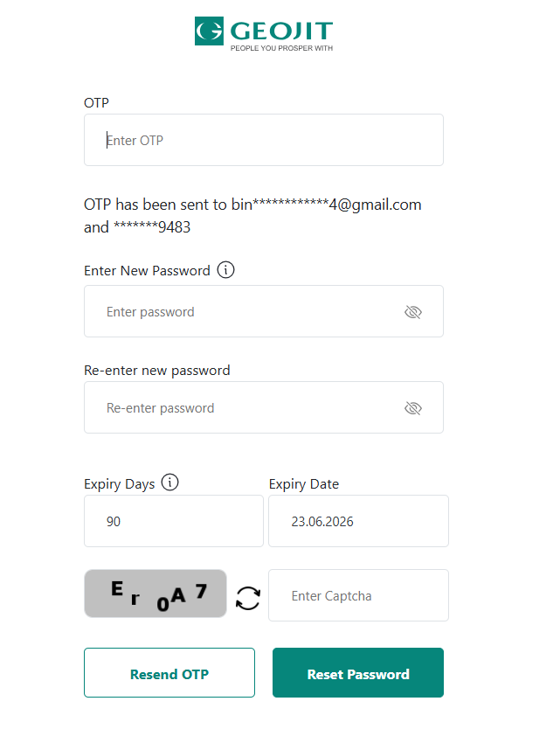The height and width of the screenshot is (736, 560).
Task: Click the "Re-enter new password" label
Action: [x=157, y=371]
